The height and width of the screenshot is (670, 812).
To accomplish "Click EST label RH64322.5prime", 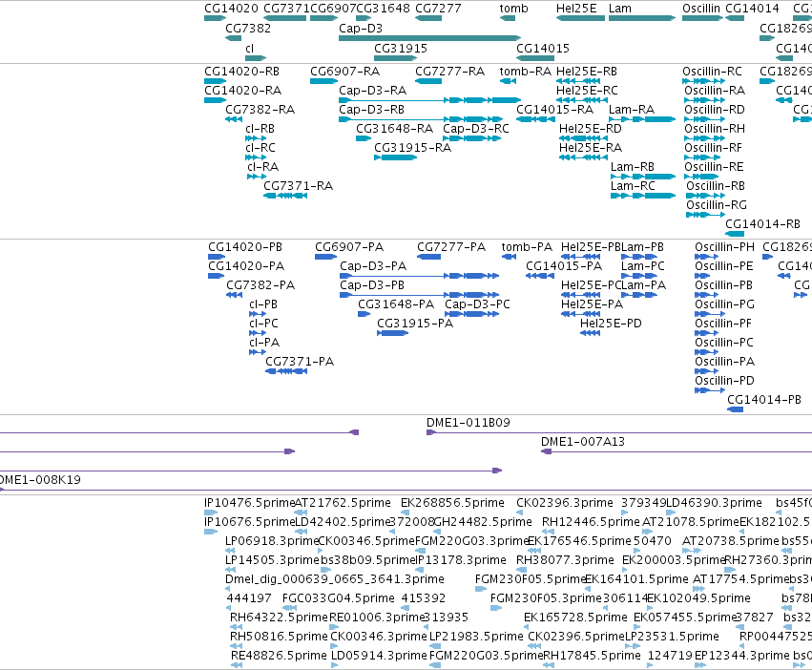I will coord(280,618).
